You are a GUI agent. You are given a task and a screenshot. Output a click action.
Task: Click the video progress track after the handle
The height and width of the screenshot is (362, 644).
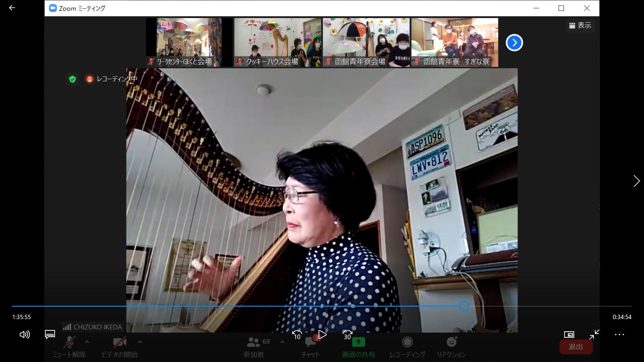click(550, 306)
